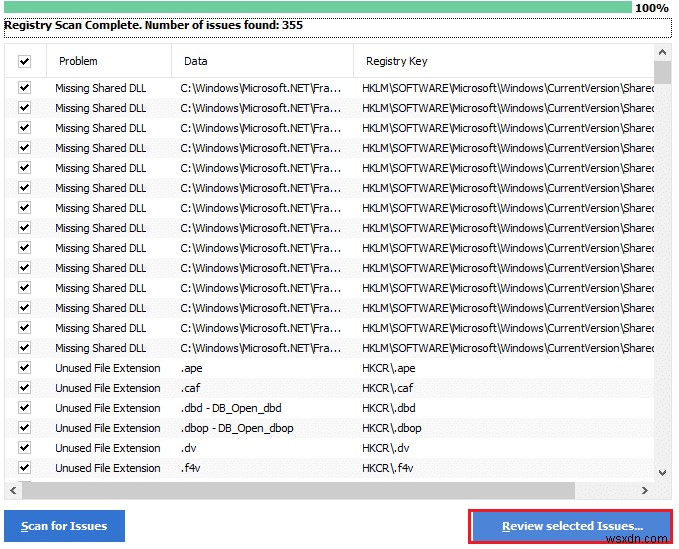Click "Unused File Extension" in the .dv row
Viewport: 679px width, 549px height.
[108, 448]
